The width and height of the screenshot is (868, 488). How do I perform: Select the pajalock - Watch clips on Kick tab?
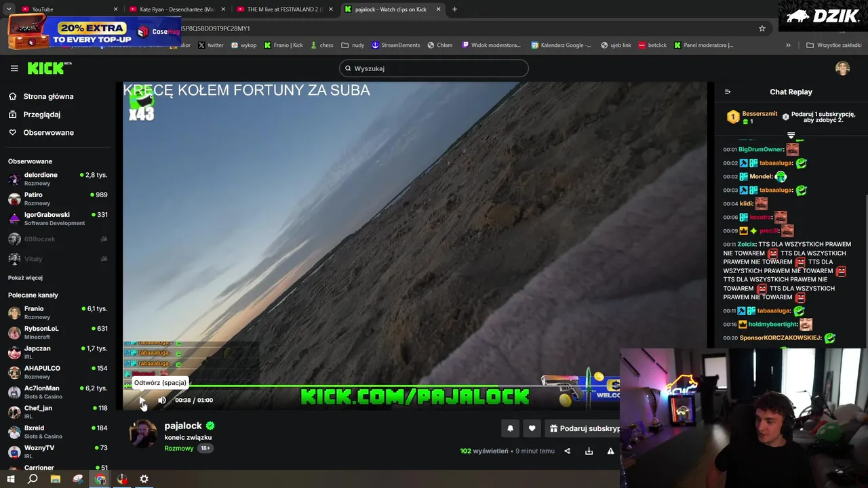(x=392, y=9)
